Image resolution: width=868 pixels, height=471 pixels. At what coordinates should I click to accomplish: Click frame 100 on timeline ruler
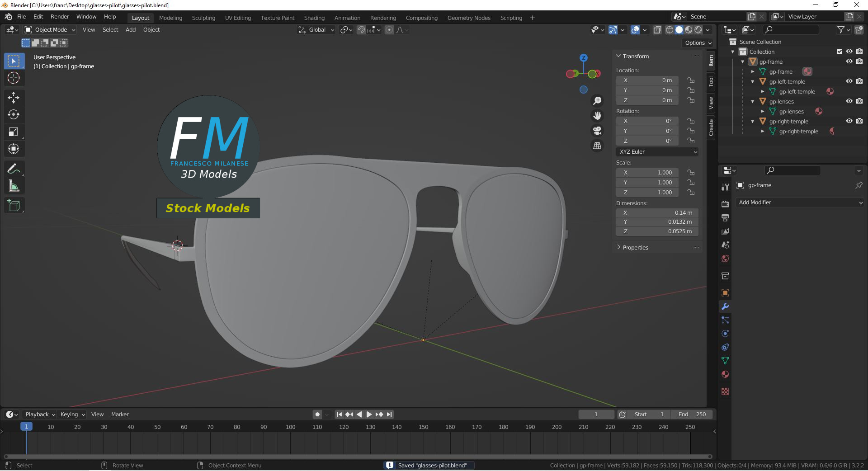(290, 427)
